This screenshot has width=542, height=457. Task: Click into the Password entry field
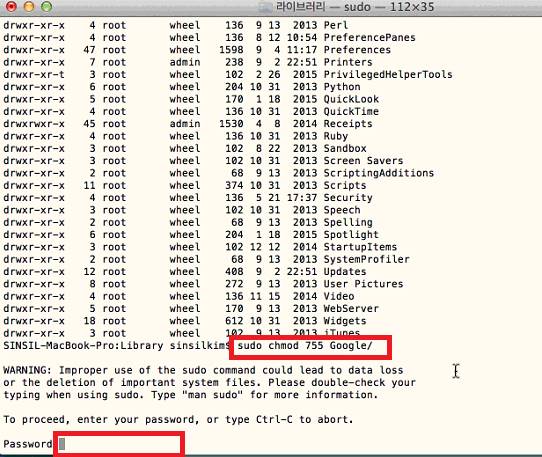tap(119, 444)
